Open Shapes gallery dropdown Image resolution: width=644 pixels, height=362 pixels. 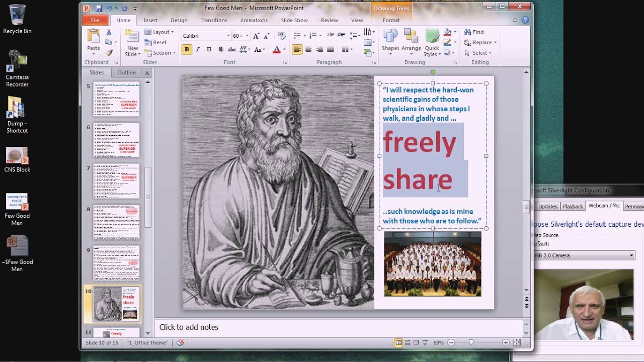tap(390, 42)
